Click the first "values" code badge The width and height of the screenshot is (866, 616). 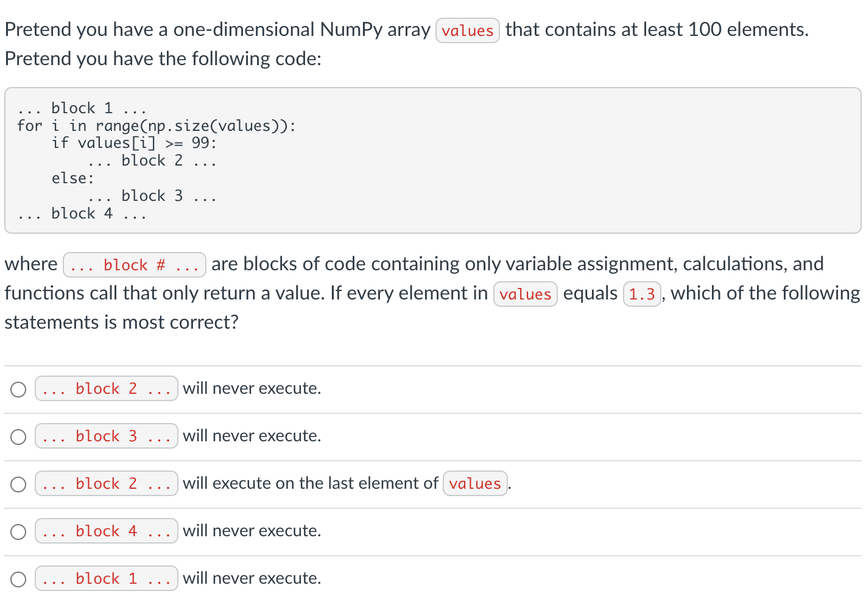click(466, 30)
